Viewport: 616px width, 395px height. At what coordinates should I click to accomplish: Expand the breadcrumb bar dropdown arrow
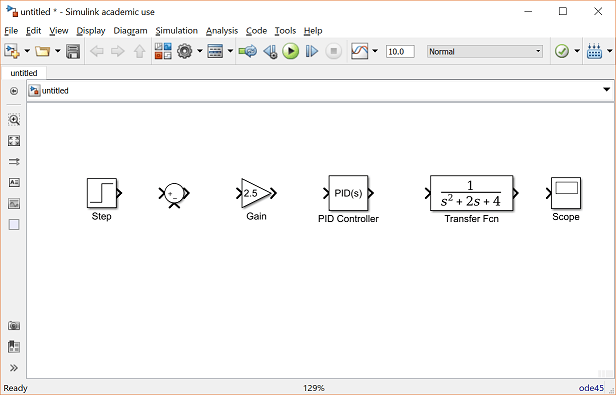(606, 90)
